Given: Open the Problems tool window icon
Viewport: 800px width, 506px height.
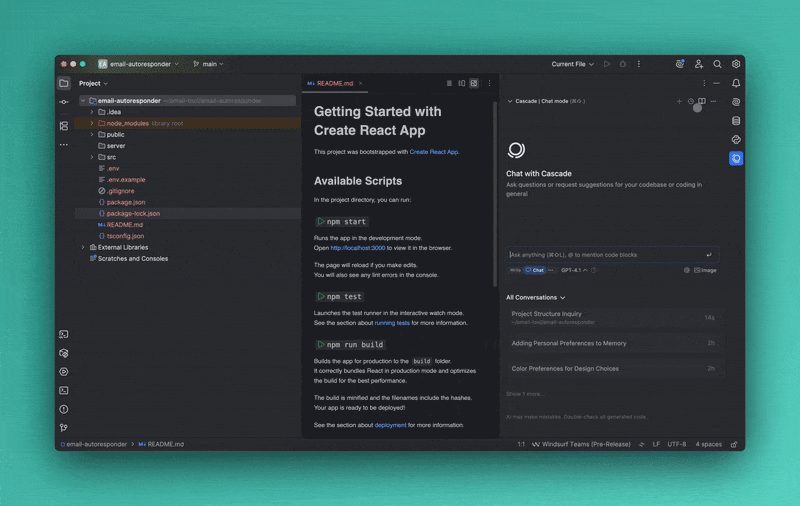Looking at the screenshot, I should (64, 409).
